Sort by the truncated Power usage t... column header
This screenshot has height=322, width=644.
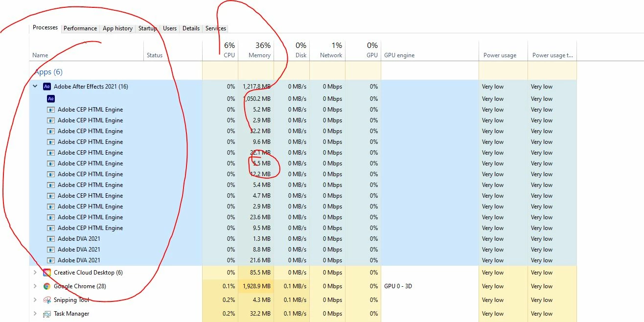pos(552,50)
